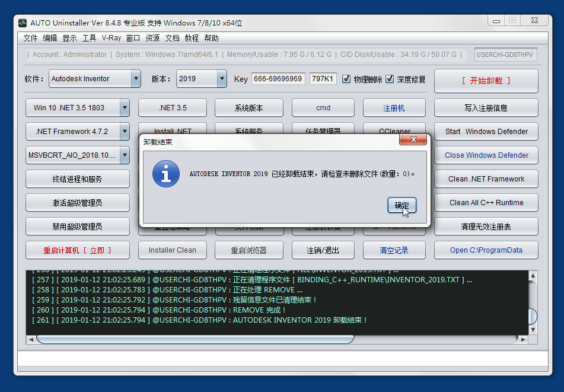Viewport: 564px width, 392px height.
Task: Expand the MSVBCRT_AIO_2018.10 dropdown
Action: click(x=125, y=155)
